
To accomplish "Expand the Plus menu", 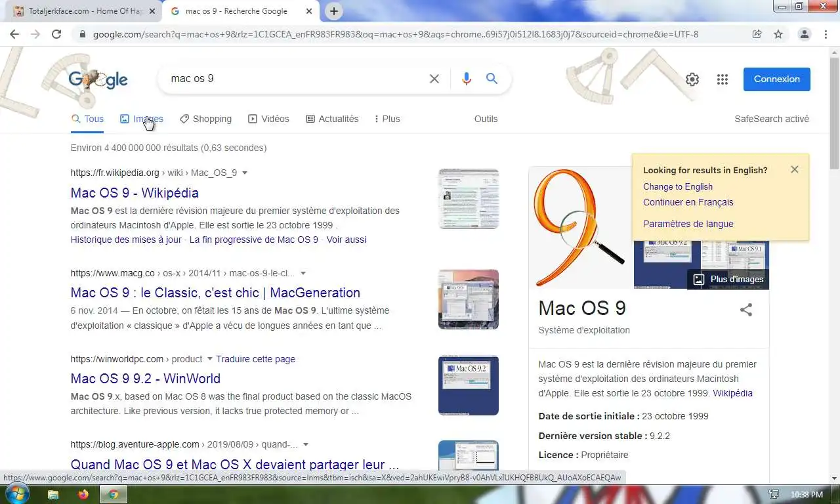I will tap(387, 119).
